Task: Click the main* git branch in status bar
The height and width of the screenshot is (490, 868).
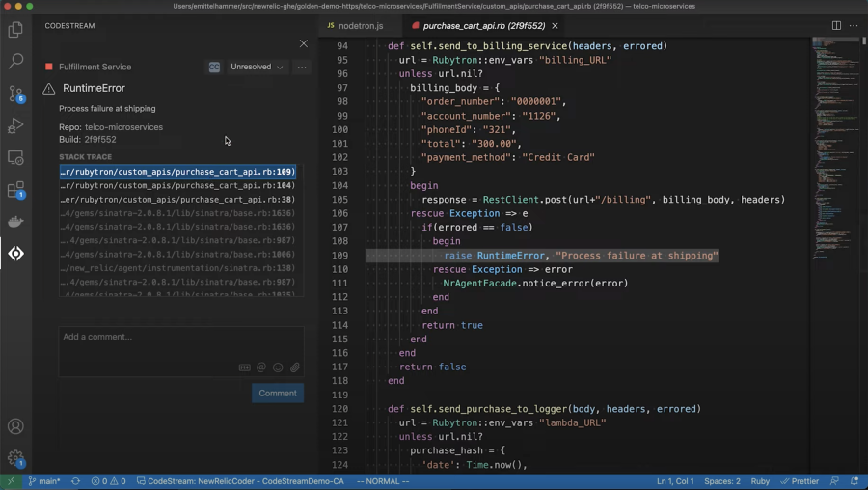Action: coord(43,481)
